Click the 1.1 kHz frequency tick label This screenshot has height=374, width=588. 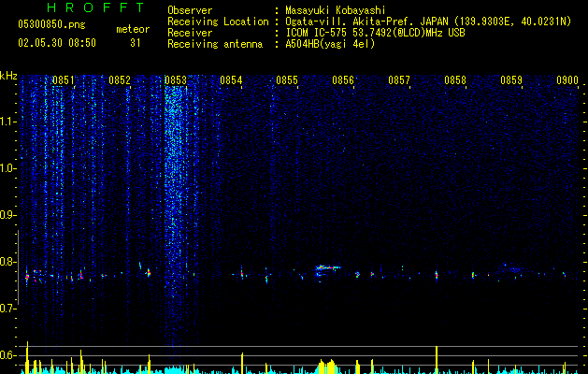[x=8, y=122]
